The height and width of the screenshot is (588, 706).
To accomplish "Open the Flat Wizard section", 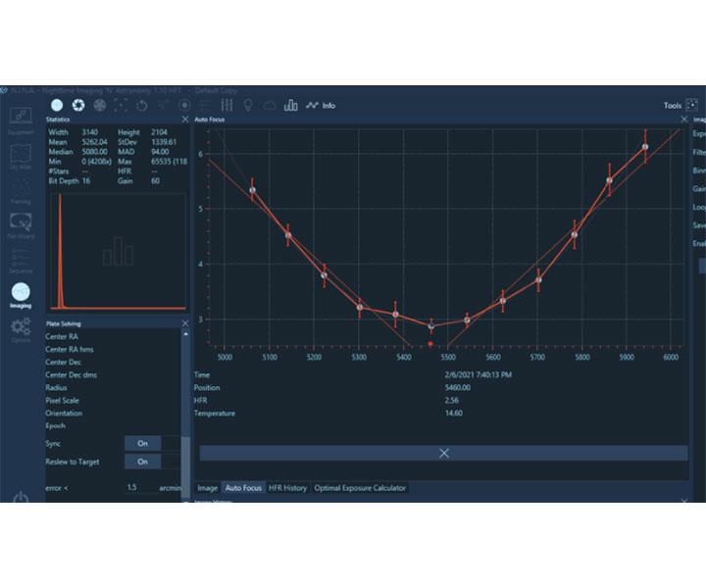I will pos(21,226).
